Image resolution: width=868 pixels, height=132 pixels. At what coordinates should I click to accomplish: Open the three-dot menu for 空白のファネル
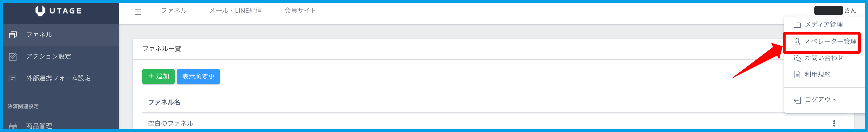(x=834, y=123)
